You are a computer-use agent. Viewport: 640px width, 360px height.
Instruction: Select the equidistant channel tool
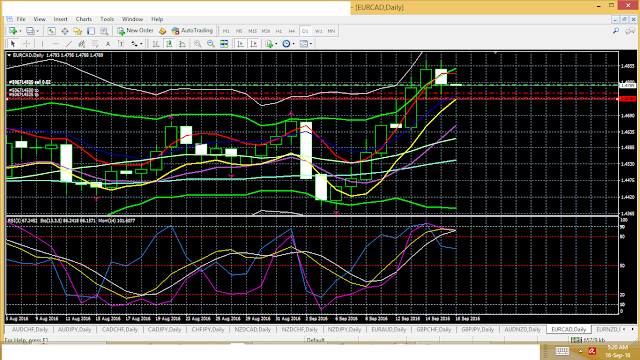tap(82, 44)
